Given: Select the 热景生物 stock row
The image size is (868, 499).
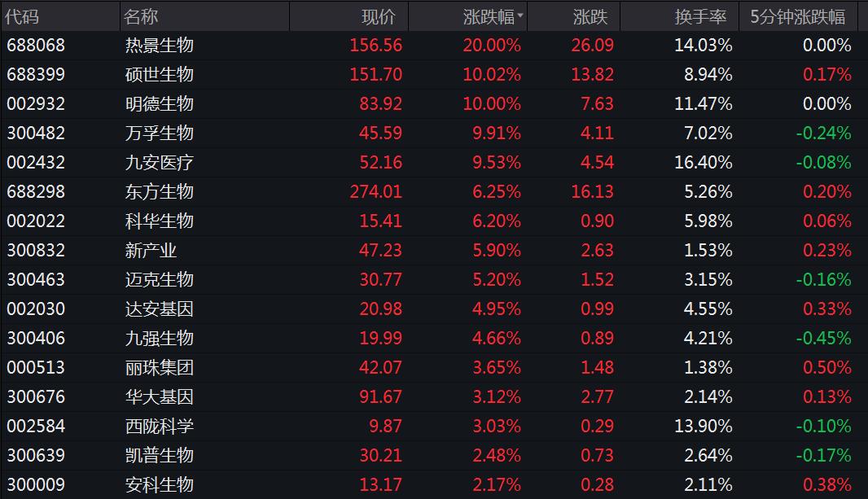Looking at the screenshot, I should point(160,46).
